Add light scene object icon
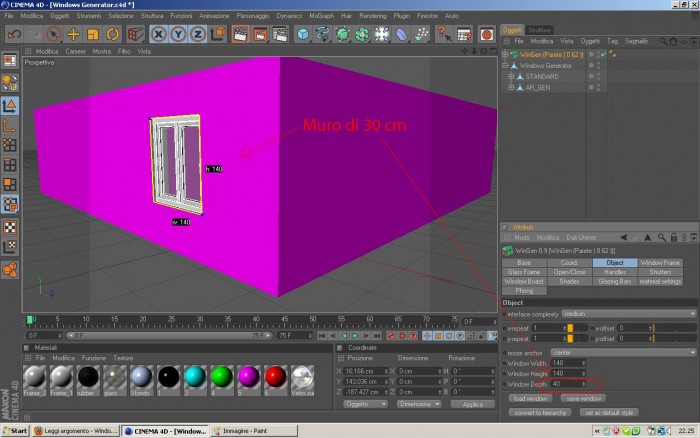The image size is (700, 438). 382,34
